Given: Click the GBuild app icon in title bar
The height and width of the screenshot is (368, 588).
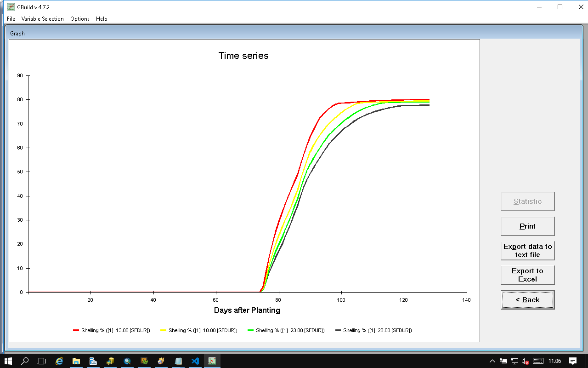Looking at the screenshot, I should tap(11, 6).
